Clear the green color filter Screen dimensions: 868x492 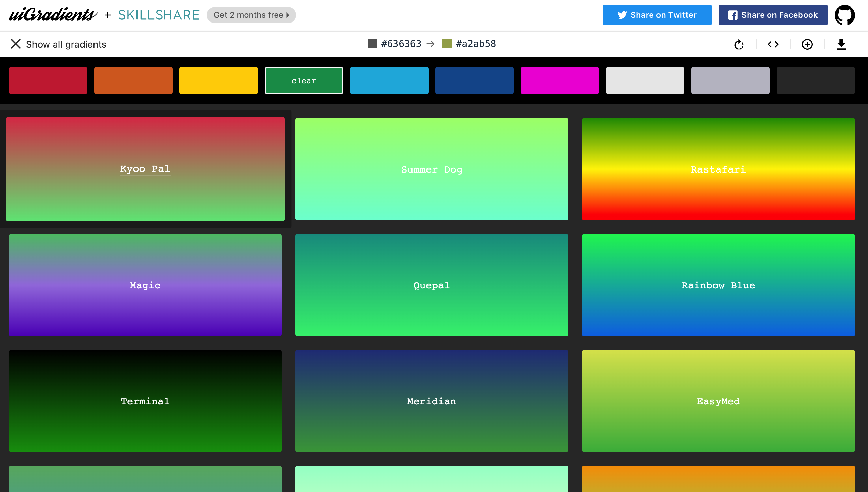pyautogui.click(x=304, y=80)
